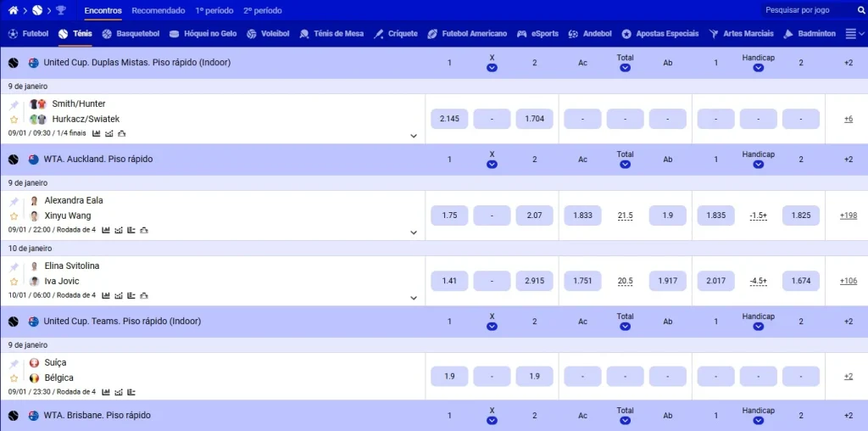Select Iva Jovic win odds 2.915
This screenshot has width=868, height=431.
(535, 281)
